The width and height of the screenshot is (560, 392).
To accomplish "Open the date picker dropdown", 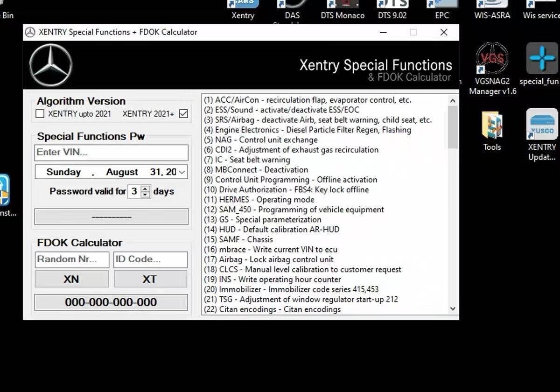I will click(182, 172).
